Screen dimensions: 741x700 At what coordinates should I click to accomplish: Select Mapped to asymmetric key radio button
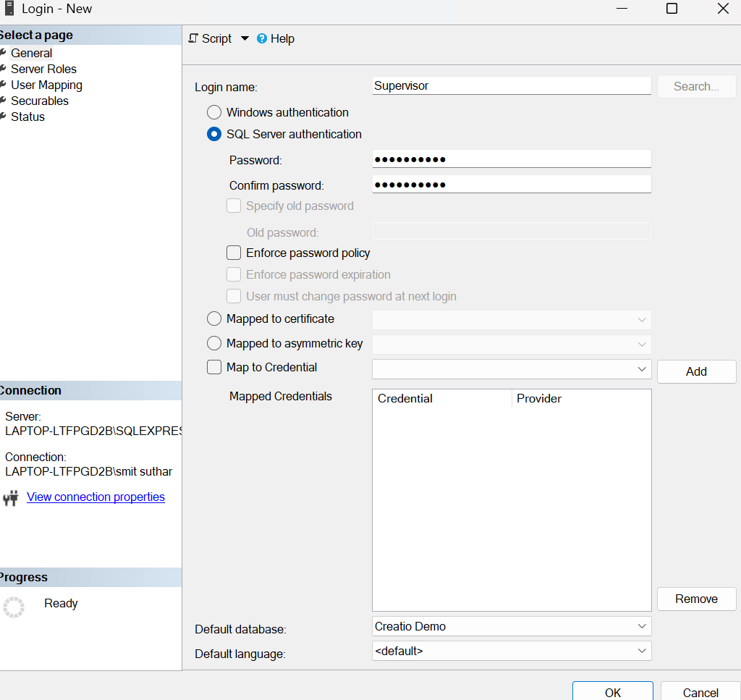pos(214,343)
